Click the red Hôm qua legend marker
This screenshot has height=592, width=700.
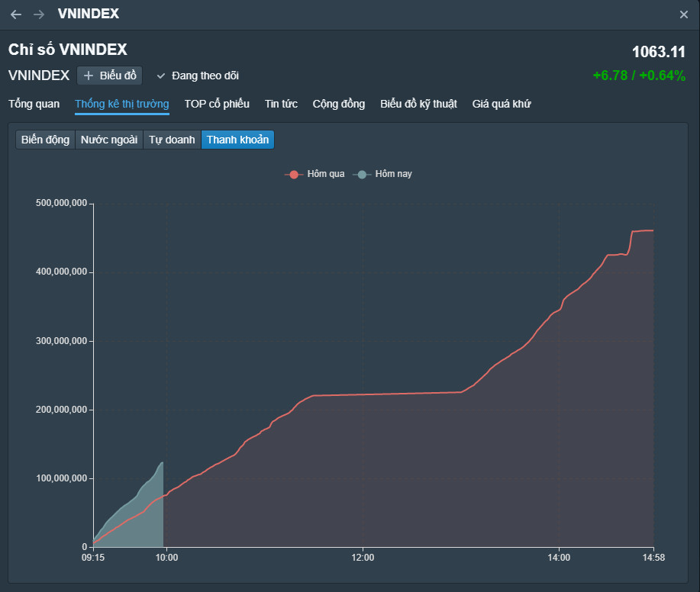tap(294, 175)
